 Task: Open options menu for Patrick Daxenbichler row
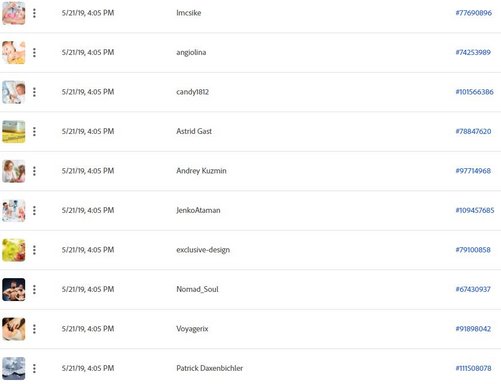pyautogui.click(x=34, y=368)
